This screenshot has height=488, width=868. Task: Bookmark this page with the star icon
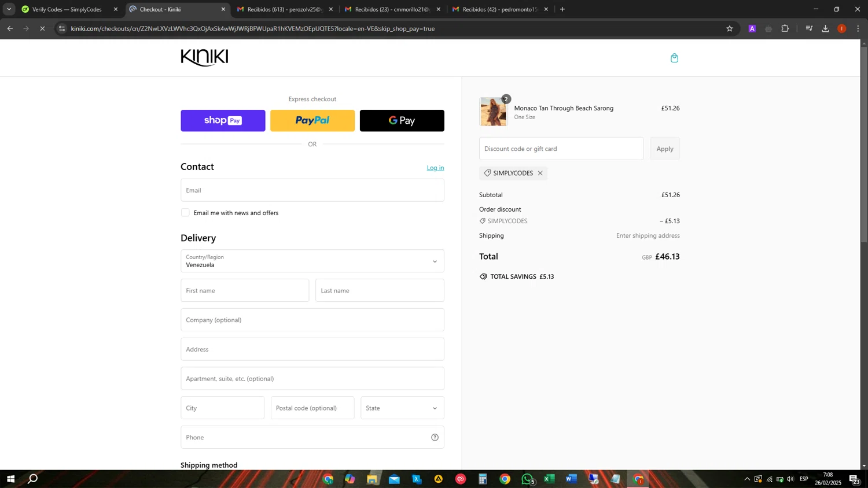tap(729, 28)
